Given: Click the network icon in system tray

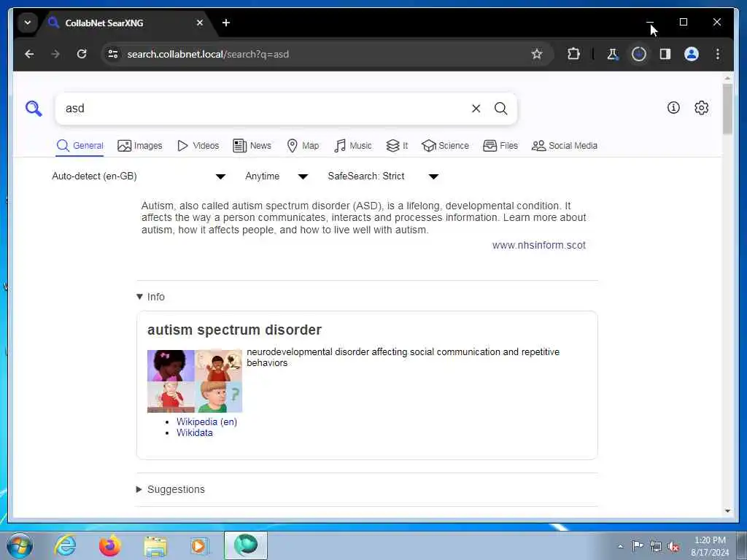Looking at the screenshot, I should [x=656, y=546].
